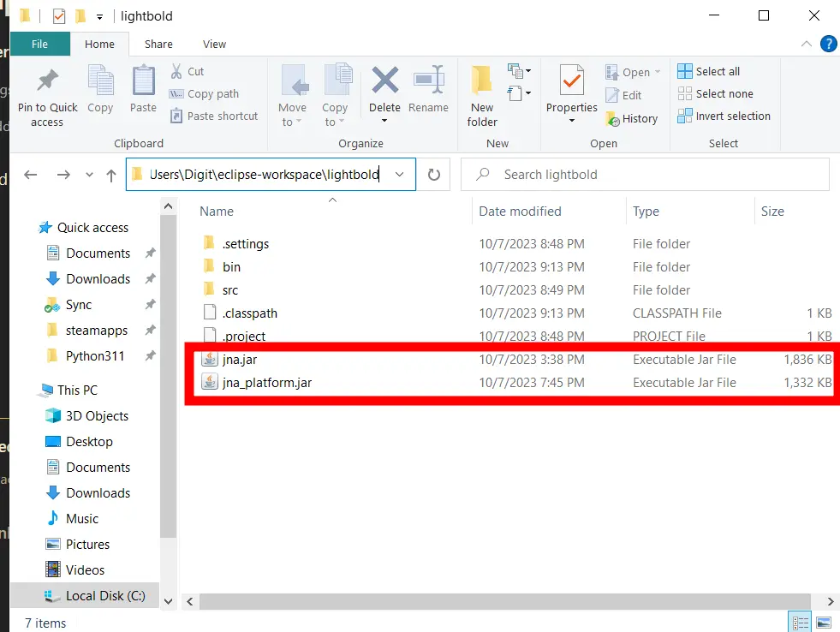The height and width of the screenshot is (632, 840).
Task: Click Copy path button
Action: click(204, 93)
